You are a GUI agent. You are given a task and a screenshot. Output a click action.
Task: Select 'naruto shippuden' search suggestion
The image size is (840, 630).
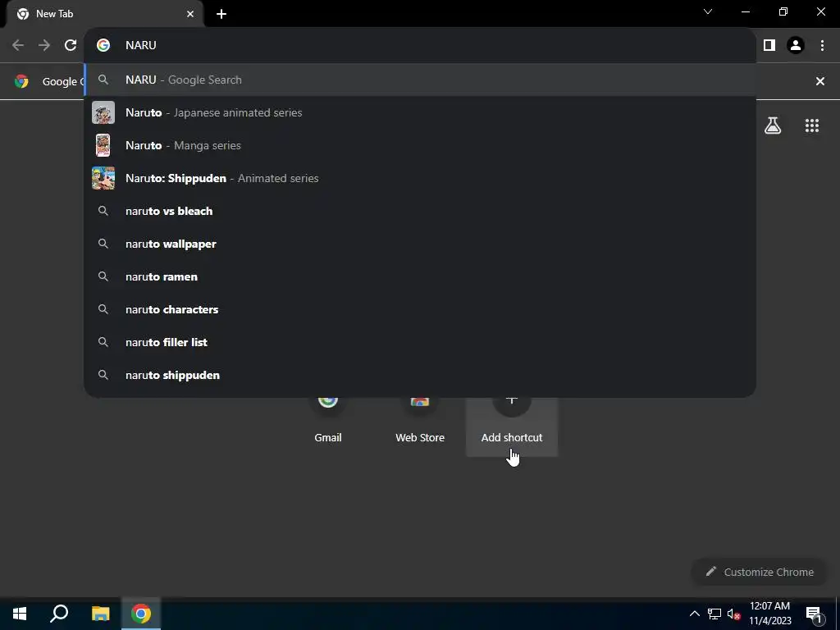coord(420,375)
